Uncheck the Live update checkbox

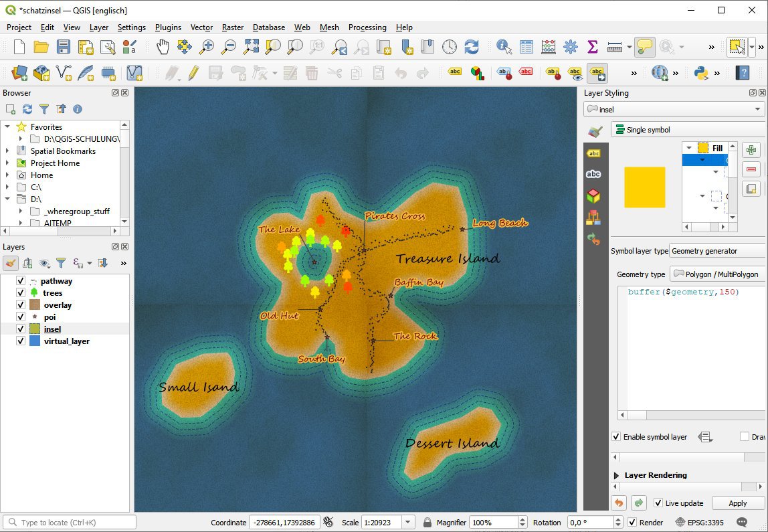pos(658,503)
